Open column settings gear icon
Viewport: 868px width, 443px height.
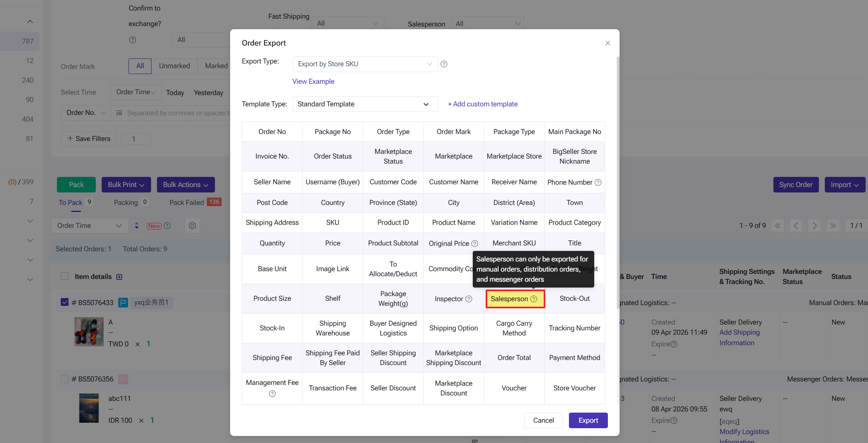pos(192,226)
